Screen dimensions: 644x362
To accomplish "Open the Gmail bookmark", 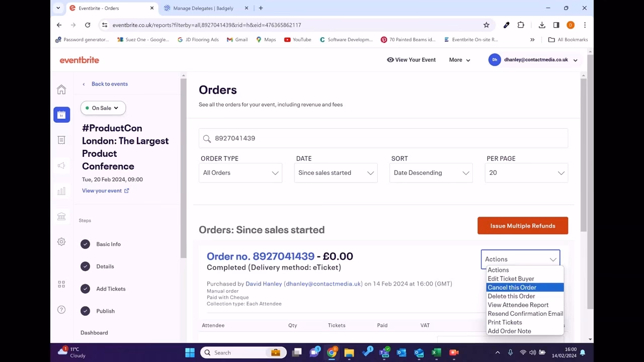I will (x=237, y=40).
